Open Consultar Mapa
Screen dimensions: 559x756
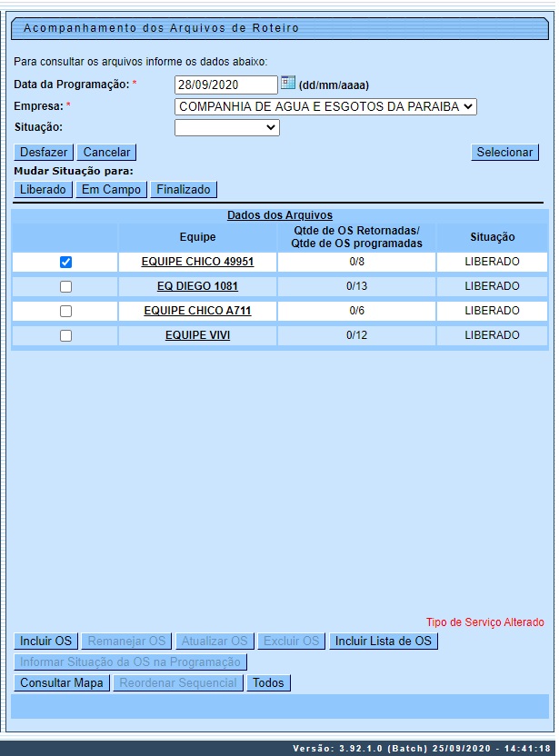[x=62, y=682]
